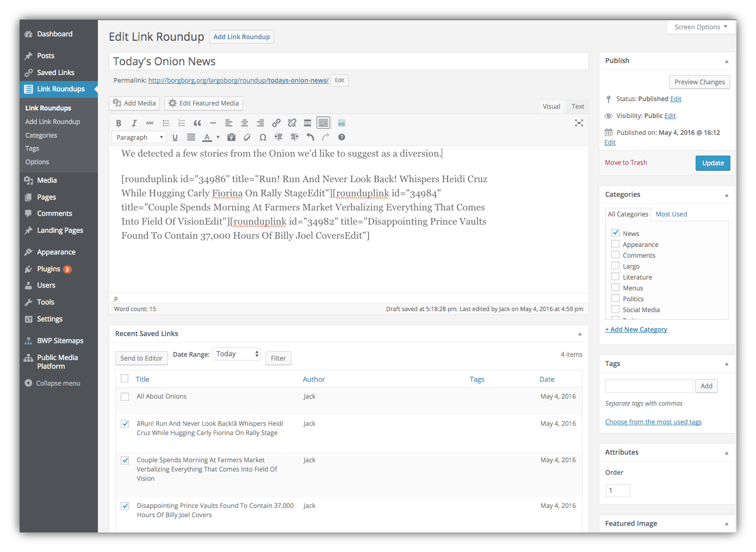Uncheck the News category

coord(616,233)
